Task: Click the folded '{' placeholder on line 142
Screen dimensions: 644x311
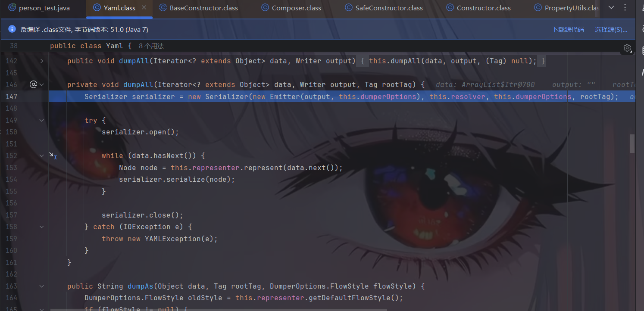Action: pyautogui.click(x=363, y=61)
